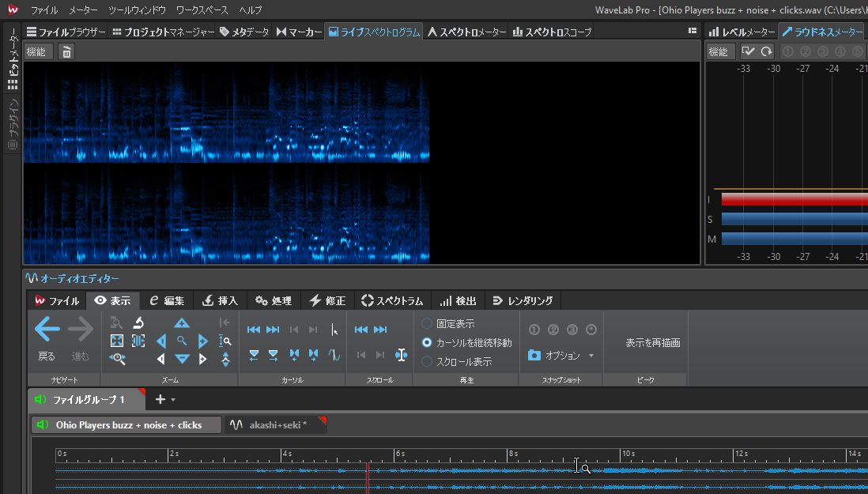The height and width of the screenshot is (494, 868).
Task: Zoom in vertically with the blue up triangle
Action: coord(182,323)
